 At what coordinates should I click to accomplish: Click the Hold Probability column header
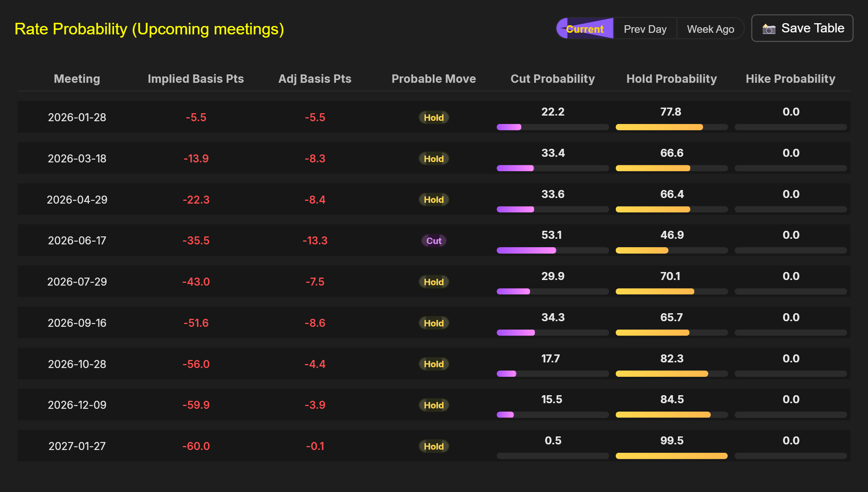671,79
